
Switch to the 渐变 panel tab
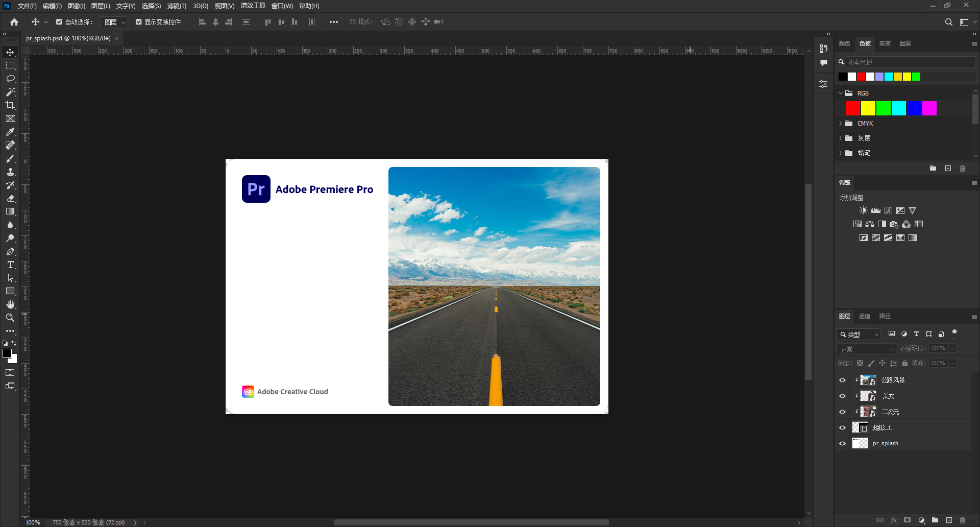(885, 43)
